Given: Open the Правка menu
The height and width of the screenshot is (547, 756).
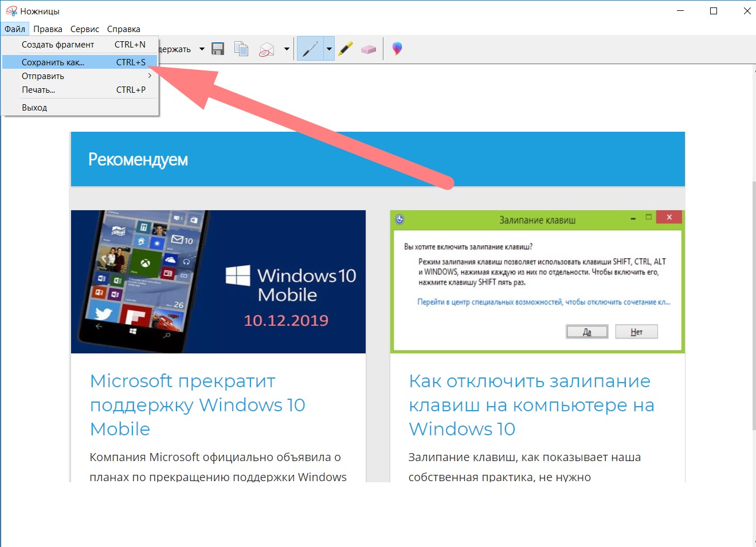Looking at the screenshot, I should pyautogui.click(x=48, y=29).
